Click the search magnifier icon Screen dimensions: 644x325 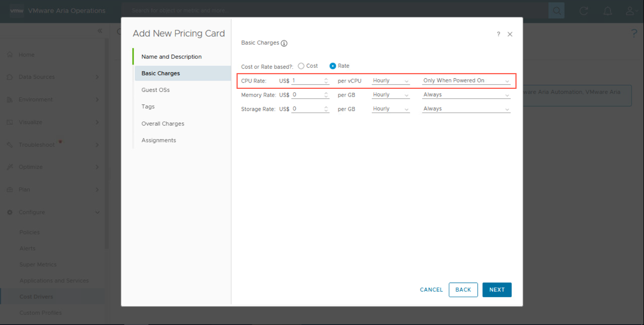pos(556,11)
